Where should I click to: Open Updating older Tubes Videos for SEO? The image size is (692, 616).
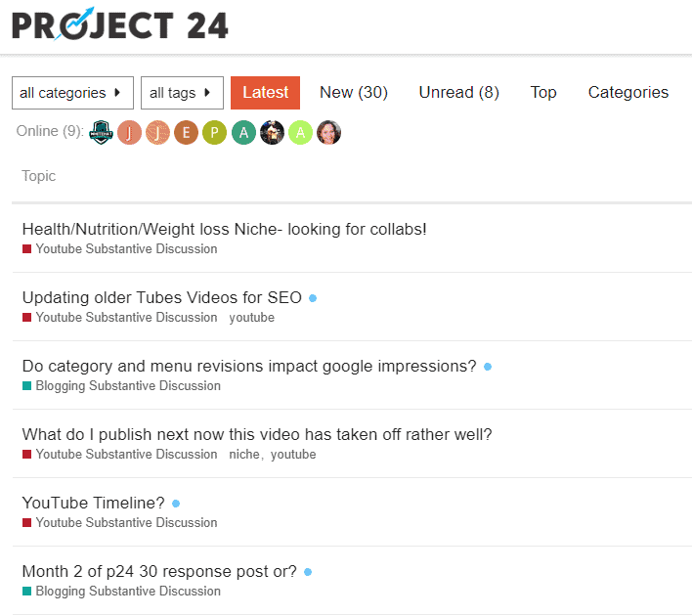pyautogui.click(x=162, y=297)
